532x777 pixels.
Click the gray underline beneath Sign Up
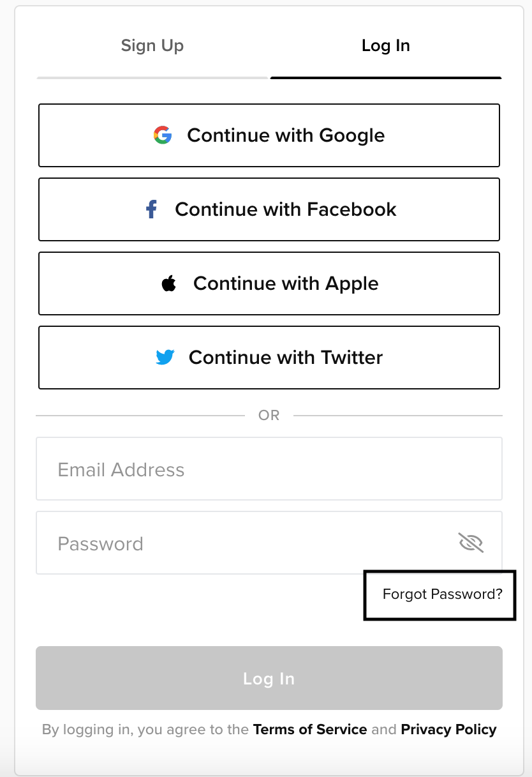click(x=152, y=78)
